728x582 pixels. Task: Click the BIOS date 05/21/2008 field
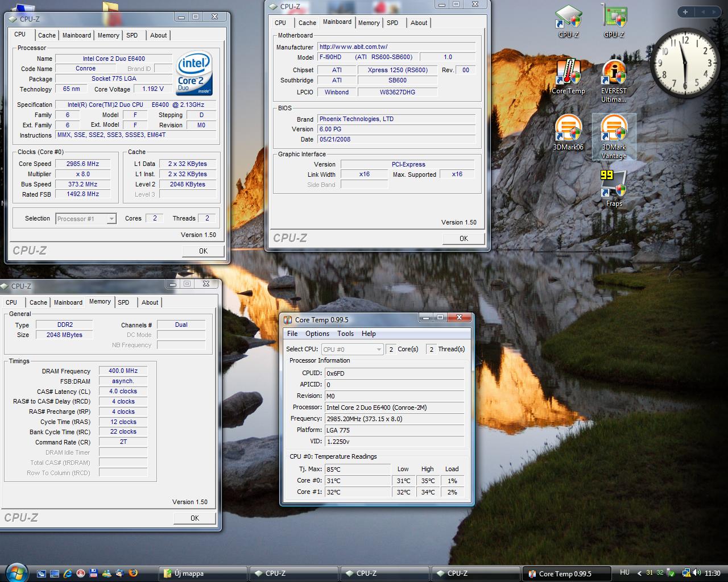coord(396,139)
